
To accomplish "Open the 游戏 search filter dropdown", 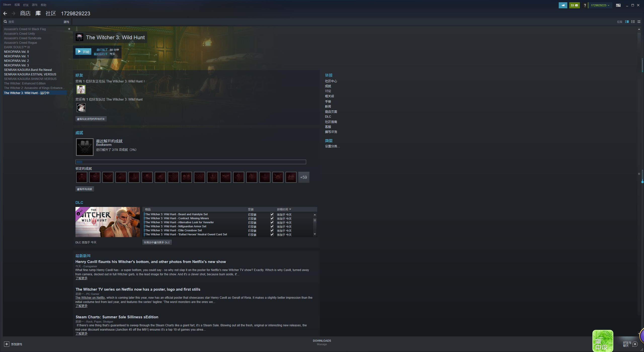I will pos(66,22).
